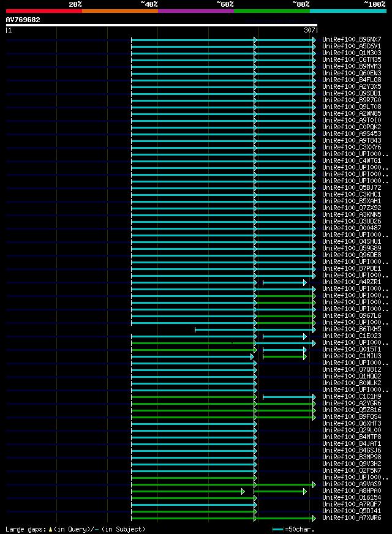The height and width of the screenshot is (534, 392).
Task: Select the UniRef100_A9VAS9 label
Action: click(352, 484)
